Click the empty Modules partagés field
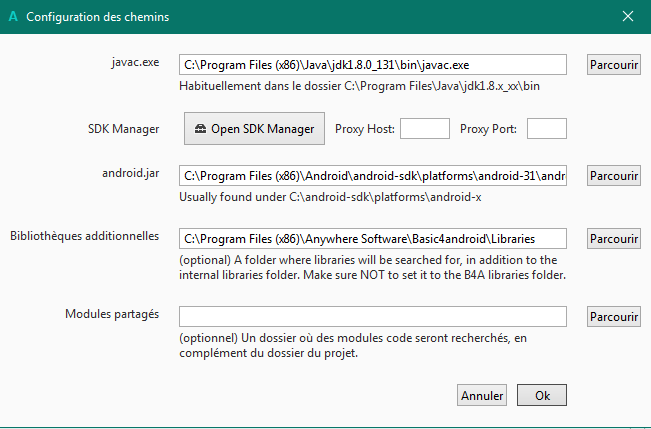The image size is (651, 429). pos(373,316)
